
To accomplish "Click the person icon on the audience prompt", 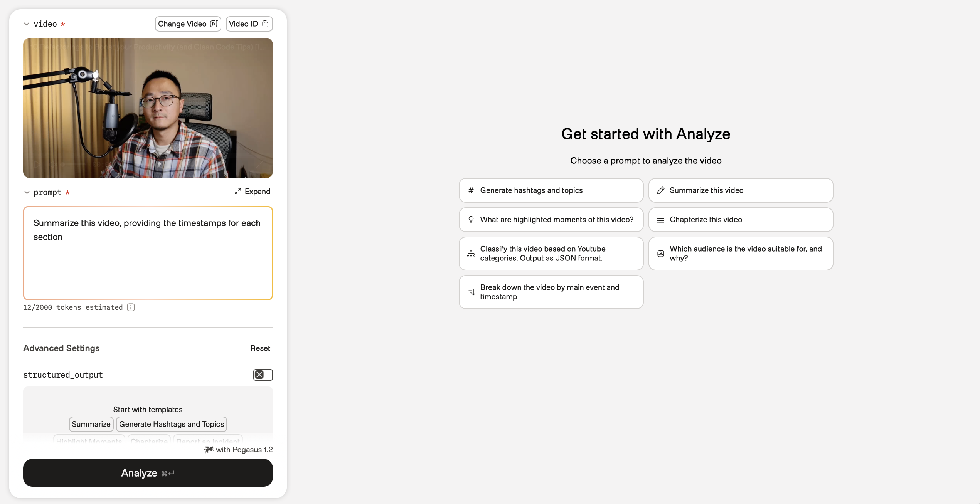I will click(x=660, y=254).
